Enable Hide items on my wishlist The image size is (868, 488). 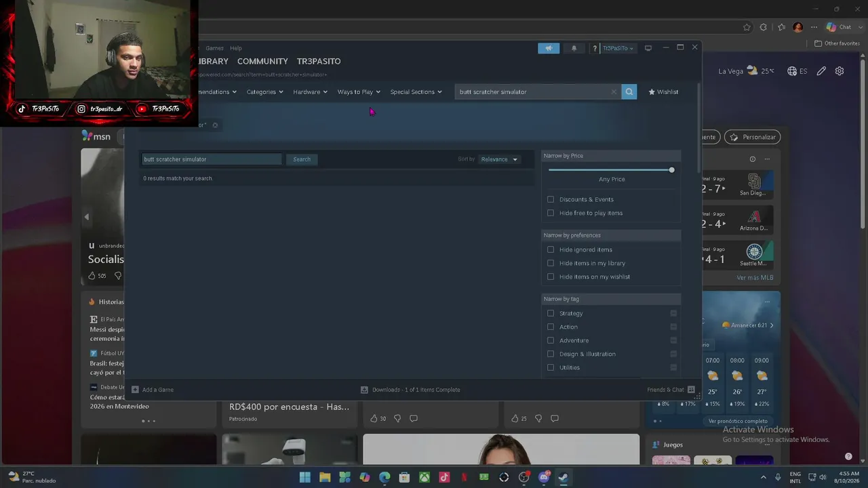551,277
